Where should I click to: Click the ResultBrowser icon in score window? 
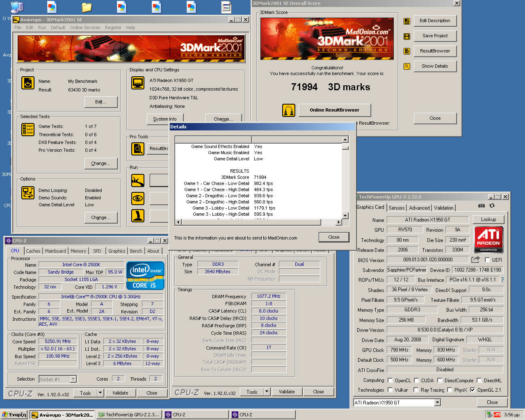(407, 51)
